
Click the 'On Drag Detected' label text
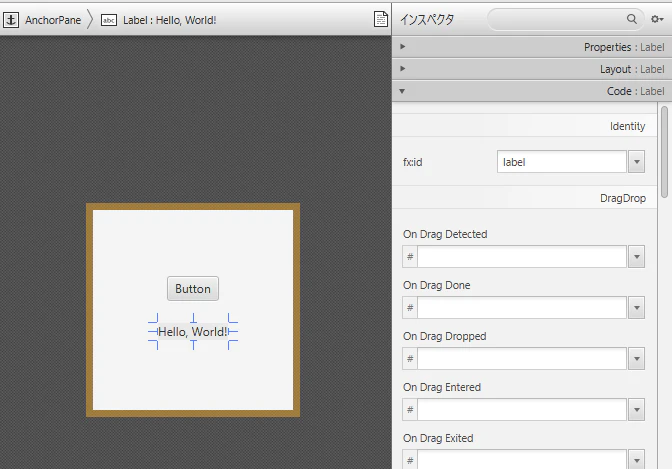tap(445, 234)
